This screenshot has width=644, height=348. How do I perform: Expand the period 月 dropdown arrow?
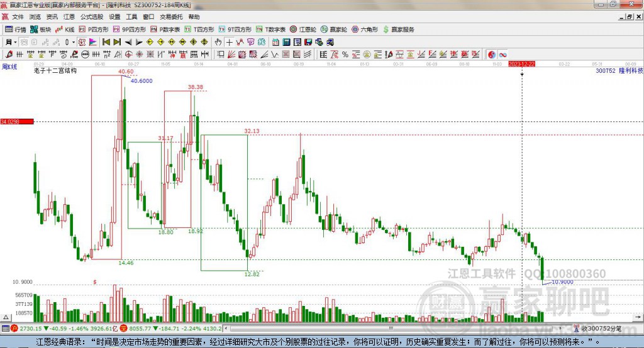pyautogui.click(x=16, y=42)
